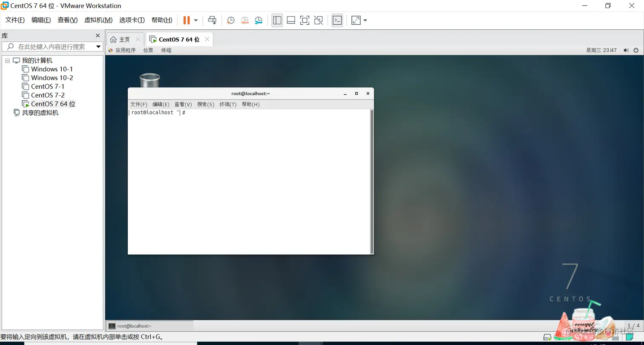This screenshot has width=644, height=345.
Task: Click the volume speaker icon in CentOS panel
Action: click(626, 50)
